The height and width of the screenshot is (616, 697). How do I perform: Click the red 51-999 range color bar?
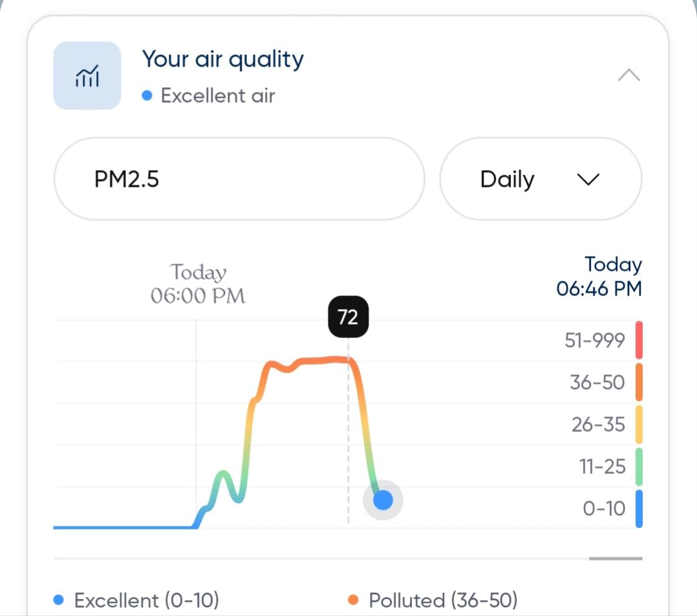(638, 339)
